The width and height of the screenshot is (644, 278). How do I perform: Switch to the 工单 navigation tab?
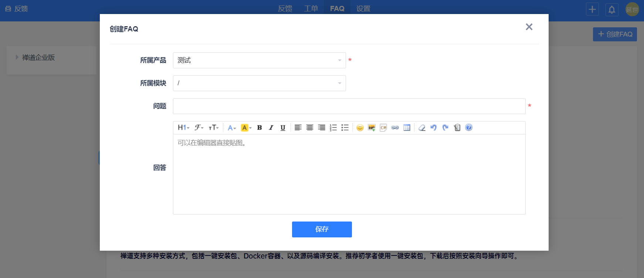(311, 8)
